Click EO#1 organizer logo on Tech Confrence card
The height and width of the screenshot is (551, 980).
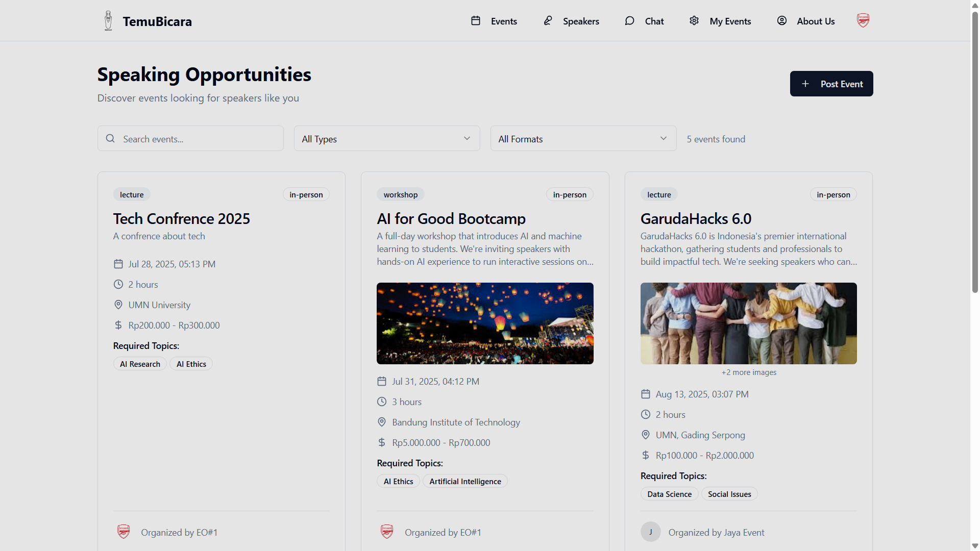click(124, 532)
